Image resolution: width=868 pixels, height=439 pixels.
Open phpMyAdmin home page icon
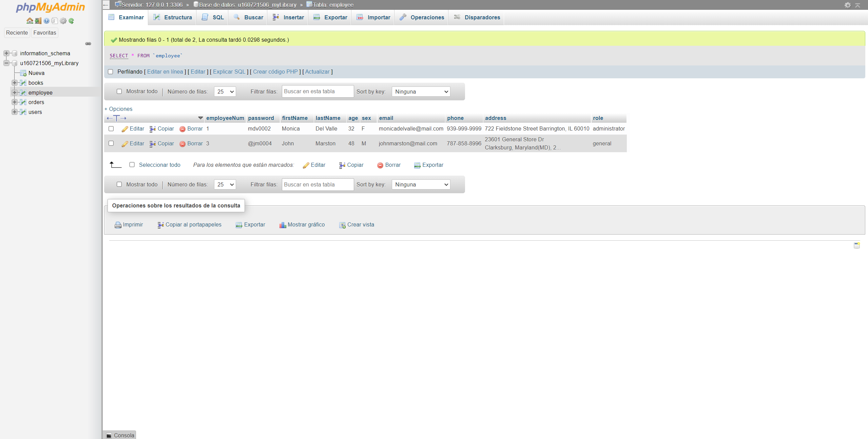click(x=30, y=21)
